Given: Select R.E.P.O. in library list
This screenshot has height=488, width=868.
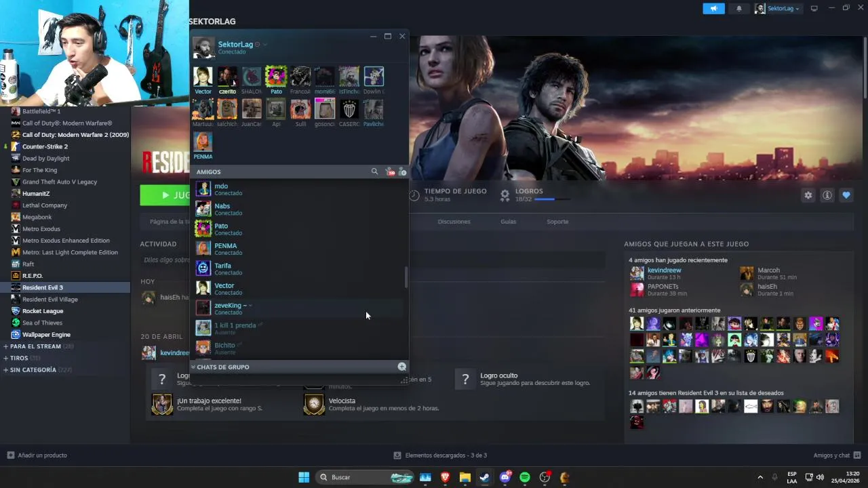Looking at the screenshot, I should 33,276.
